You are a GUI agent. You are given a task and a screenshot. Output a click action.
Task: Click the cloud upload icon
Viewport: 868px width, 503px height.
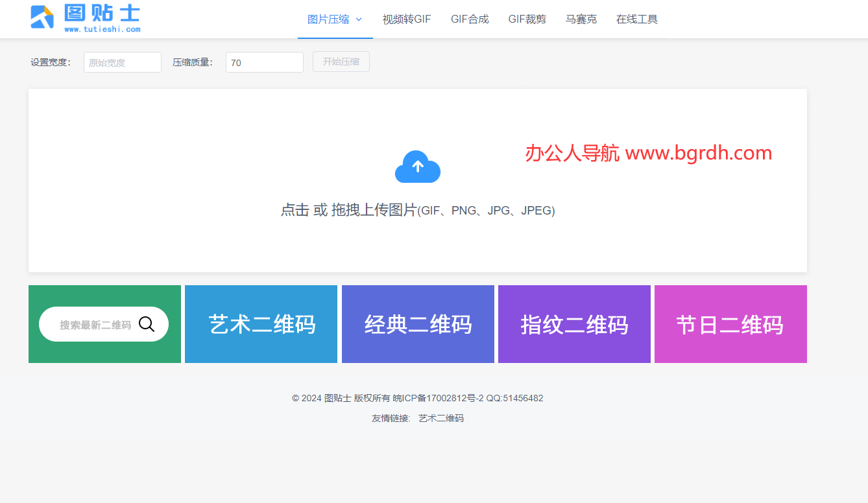(x=418, y=167)
